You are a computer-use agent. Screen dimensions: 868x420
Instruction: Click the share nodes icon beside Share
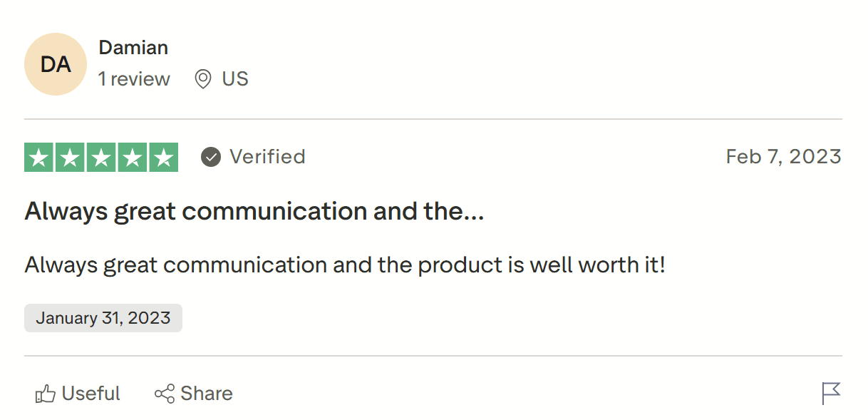click(x=164, y=393)
